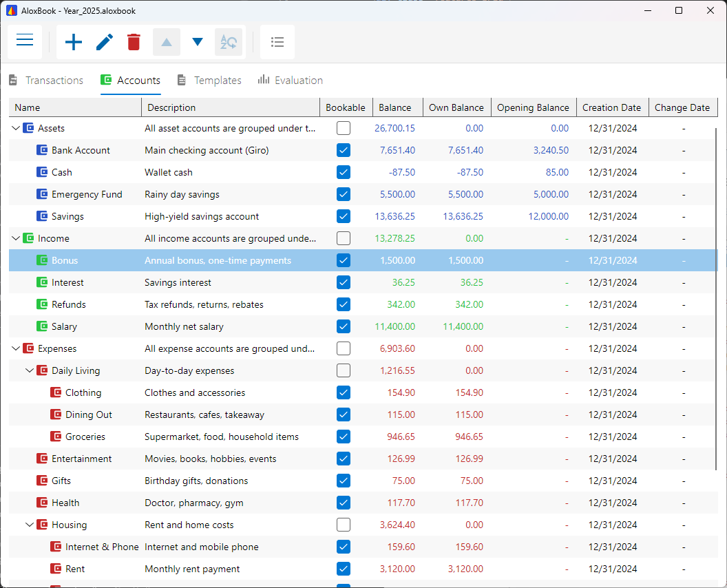
Task: Collapse the Housing account group
Action: (30, 525)
